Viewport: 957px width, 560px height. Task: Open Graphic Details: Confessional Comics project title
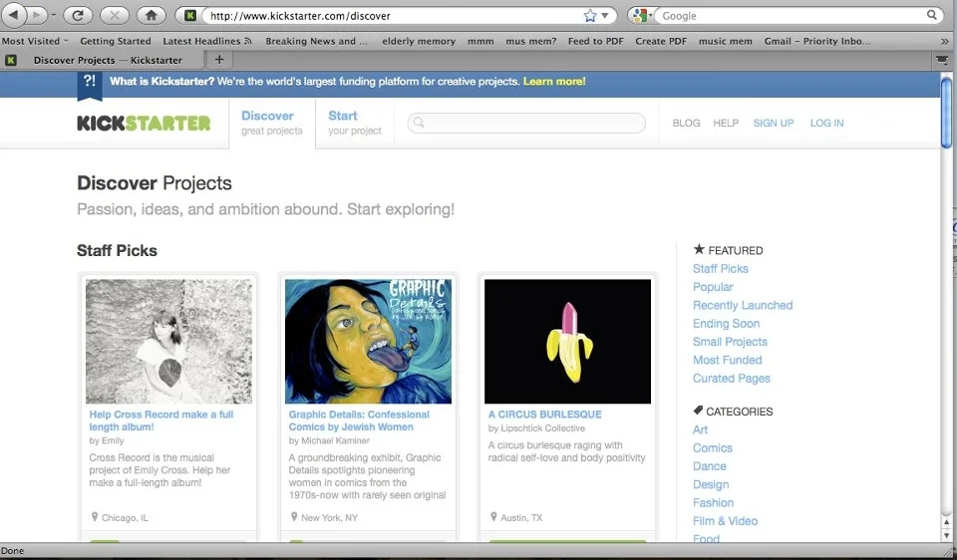pos(359,420)
